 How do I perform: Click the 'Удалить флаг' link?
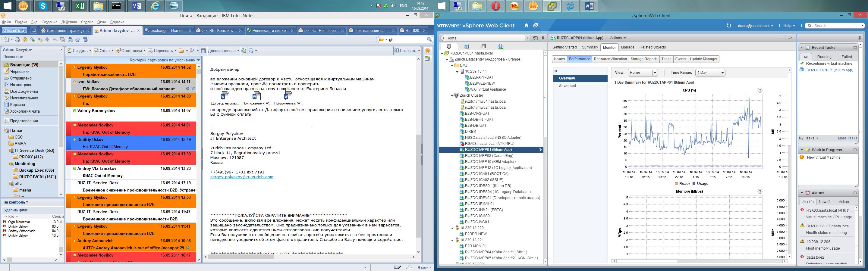click(x=16, y=210)
